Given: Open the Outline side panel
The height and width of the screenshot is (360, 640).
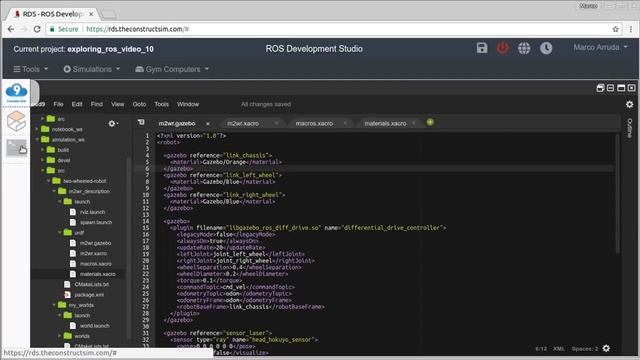Looking at the screenshot, I should click(629, 128).
